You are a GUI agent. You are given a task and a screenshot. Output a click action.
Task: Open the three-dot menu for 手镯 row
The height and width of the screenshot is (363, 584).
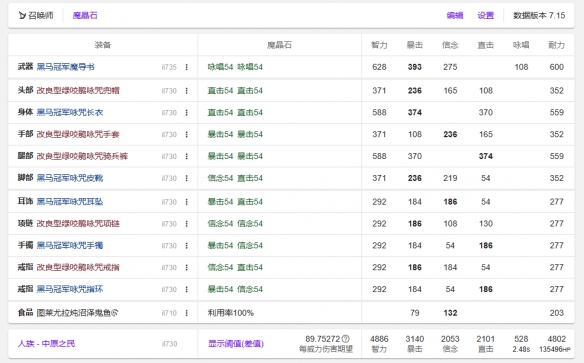pos(187,246)
